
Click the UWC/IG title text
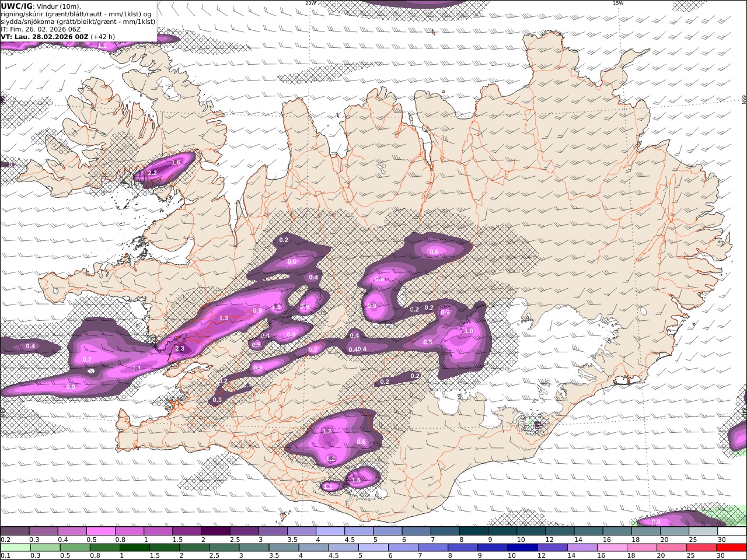pos(16,6)
